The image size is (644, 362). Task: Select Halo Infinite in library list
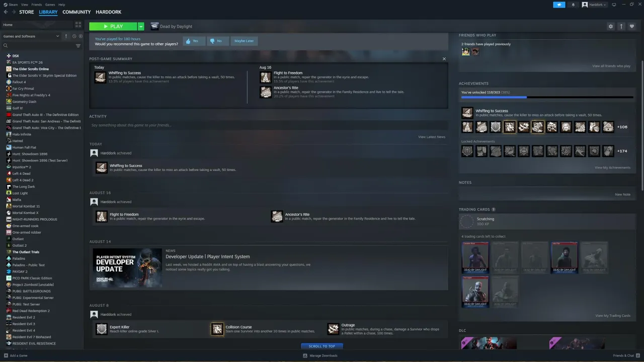[x=22, y=134]
